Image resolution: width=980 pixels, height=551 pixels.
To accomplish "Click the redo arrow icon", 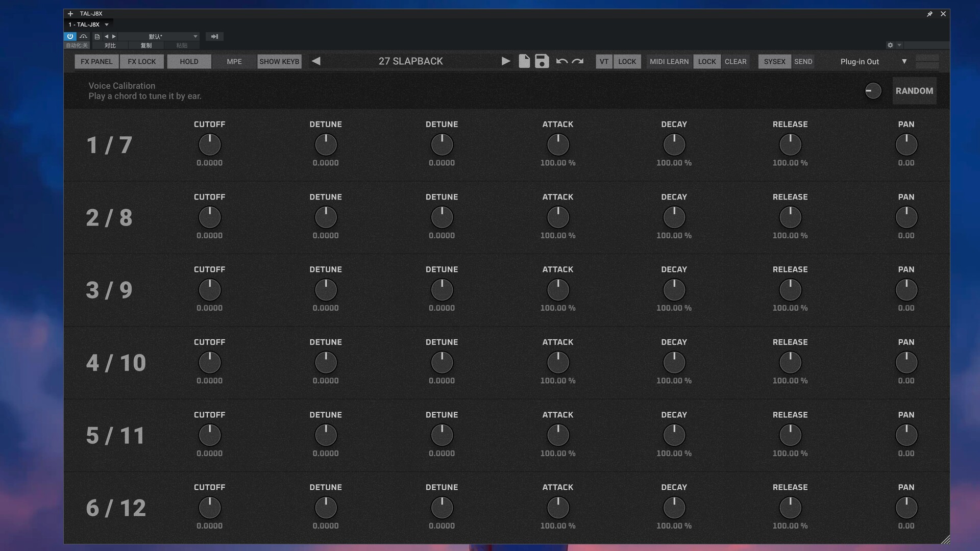I will coord(578,61).
